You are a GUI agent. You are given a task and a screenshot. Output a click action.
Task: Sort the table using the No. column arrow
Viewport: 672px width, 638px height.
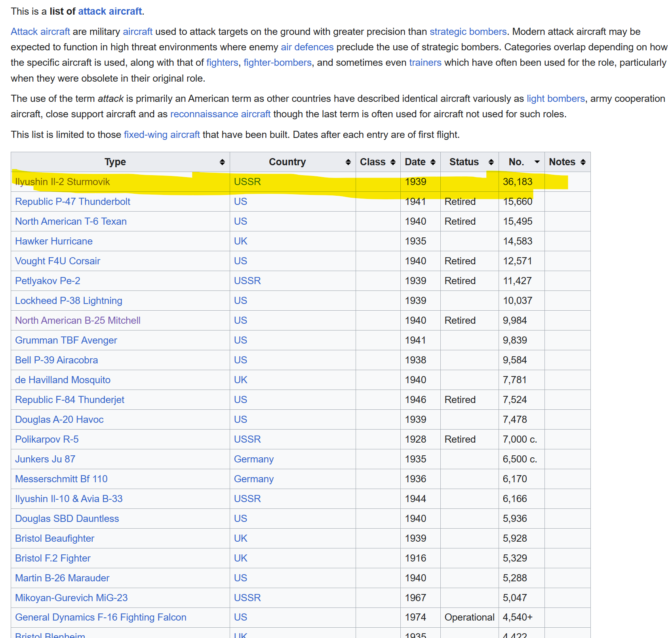pyautogui.click(x=537, y=162)
